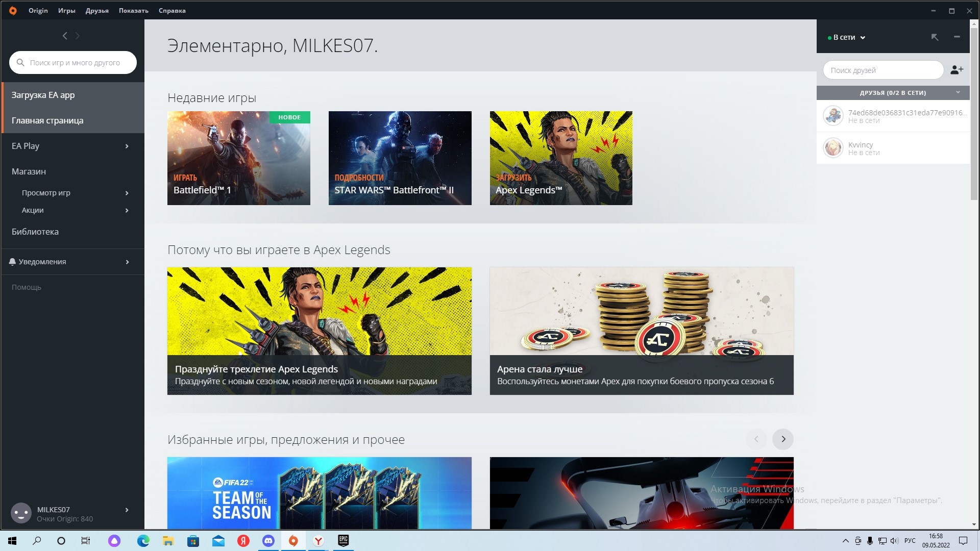The height and width of the screenshot is (551, 980).
Task: Expand the Акции submenu
Action: click(127, 210)
